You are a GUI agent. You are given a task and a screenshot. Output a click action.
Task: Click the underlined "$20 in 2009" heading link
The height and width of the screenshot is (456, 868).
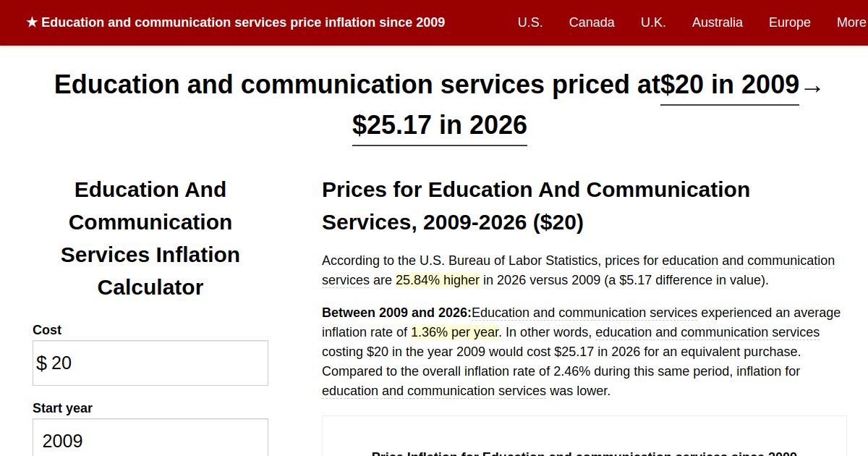[729, 85]
